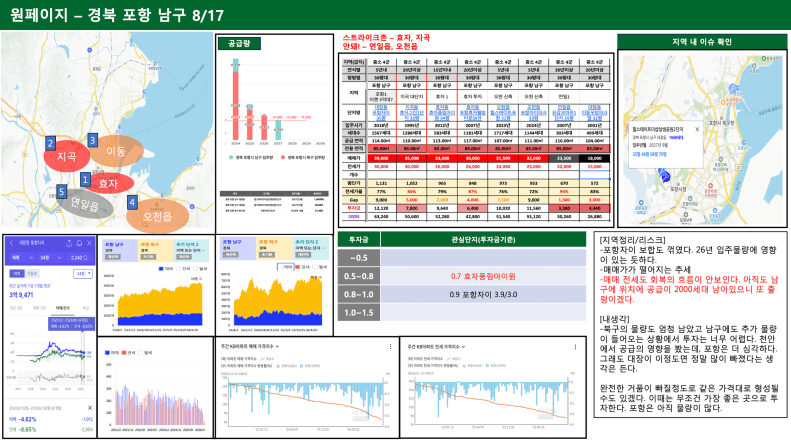Click the 12,120 투자금 cell
The image size is (791, 445).
click(x=381, y=208)
